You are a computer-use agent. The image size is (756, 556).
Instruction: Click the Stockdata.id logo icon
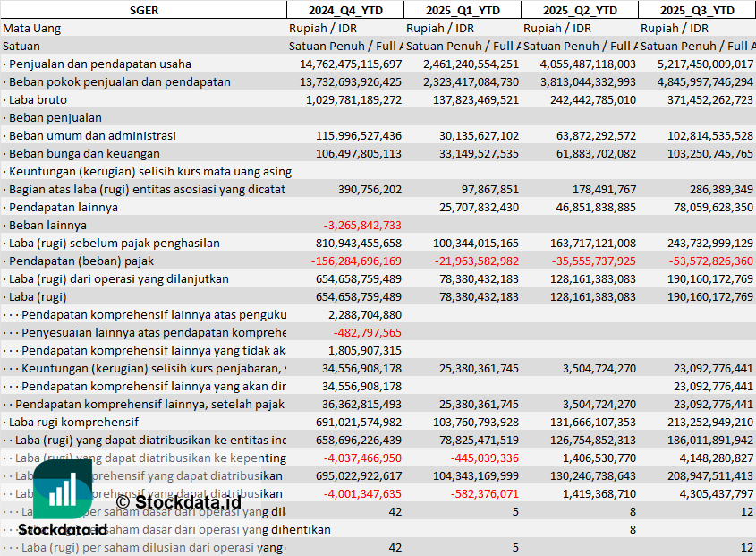pos(63,489)
